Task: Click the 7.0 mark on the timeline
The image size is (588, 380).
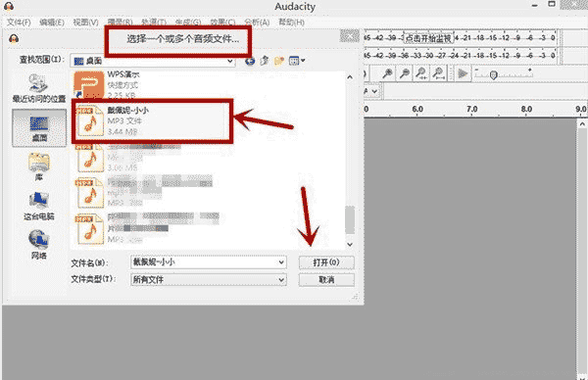Action: pyautogui.click(x=471, y=109)
